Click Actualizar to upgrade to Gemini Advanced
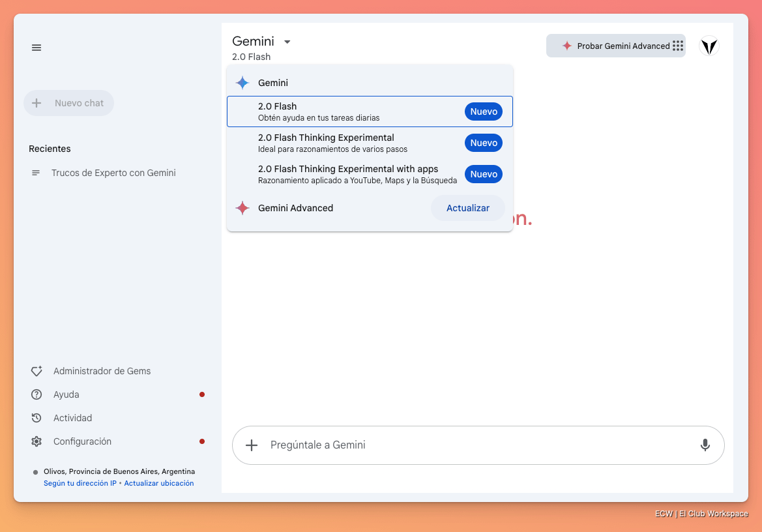Viewport: 762px width, 532px height. (x=467, y=208)
